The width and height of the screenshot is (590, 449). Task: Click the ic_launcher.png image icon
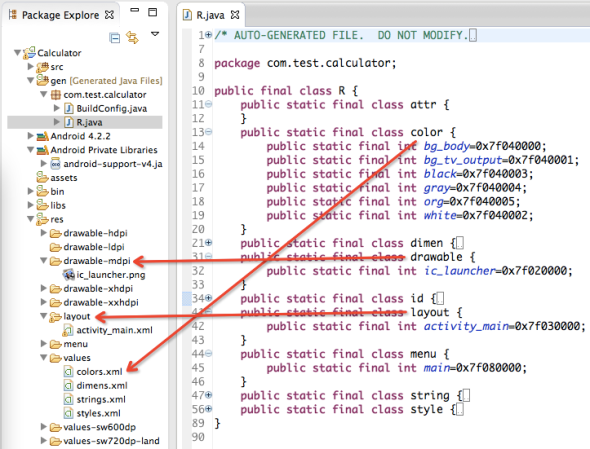pyautogui.click(x=69, y=275)
